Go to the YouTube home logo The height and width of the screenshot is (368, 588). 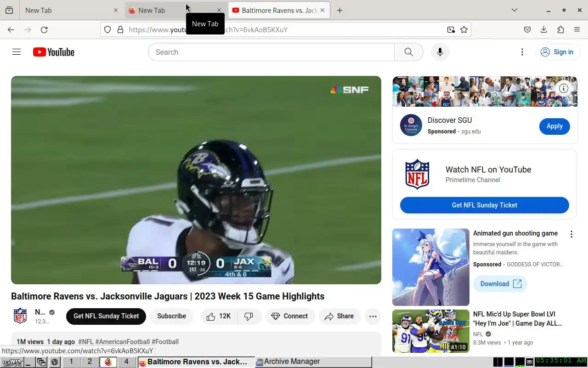(54, 52)
